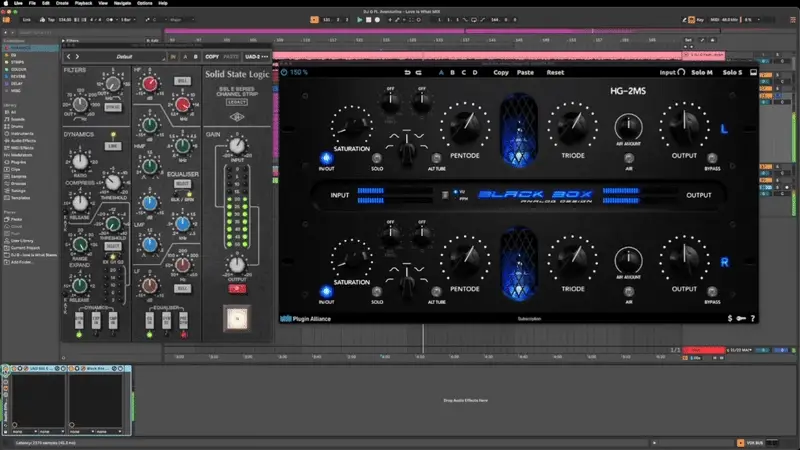Image resolution: width=800 pixels, height=450 pixels.
Task: Open the File menu
Action: 32,3
